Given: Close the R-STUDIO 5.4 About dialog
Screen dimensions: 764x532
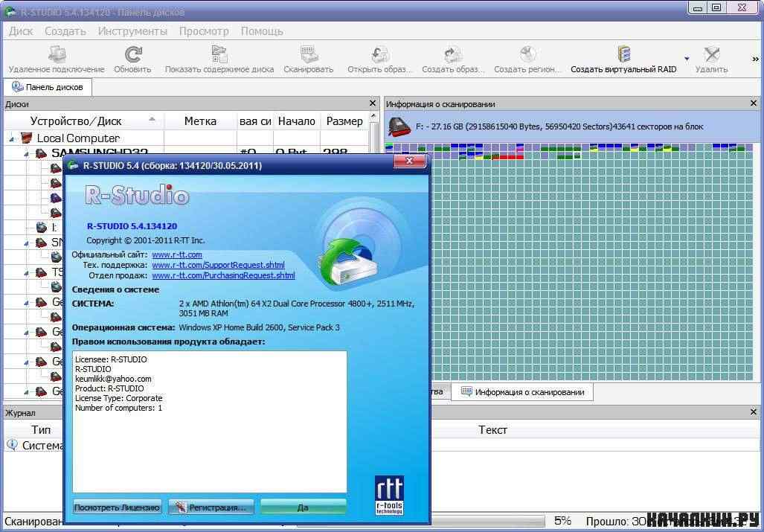Looking at the screenshot, I should [x=409, y=161].
